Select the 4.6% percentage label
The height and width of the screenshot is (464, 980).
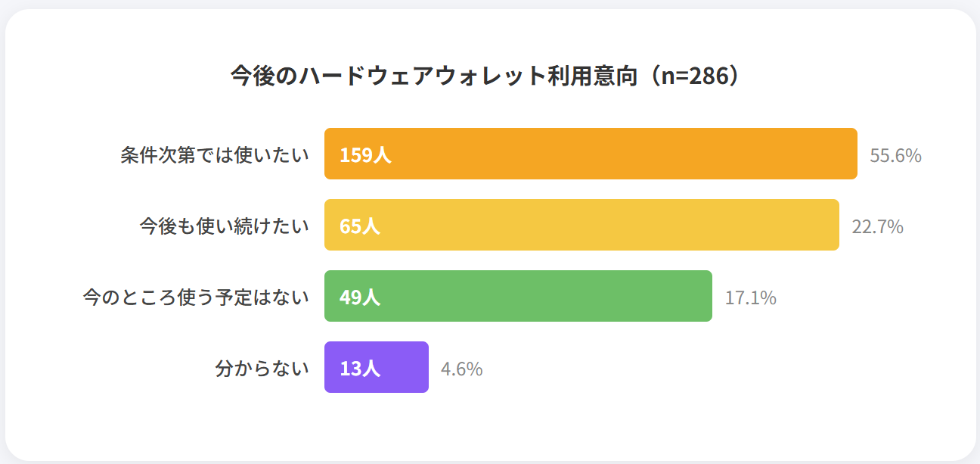click(461, 369)
